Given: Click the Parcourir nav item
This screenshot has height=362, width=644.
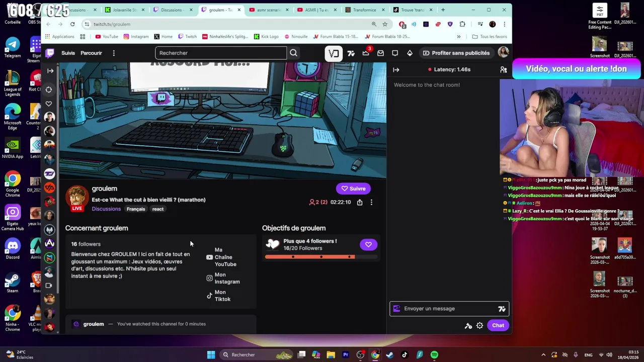Looking at the screenshot, I should 91,53.
